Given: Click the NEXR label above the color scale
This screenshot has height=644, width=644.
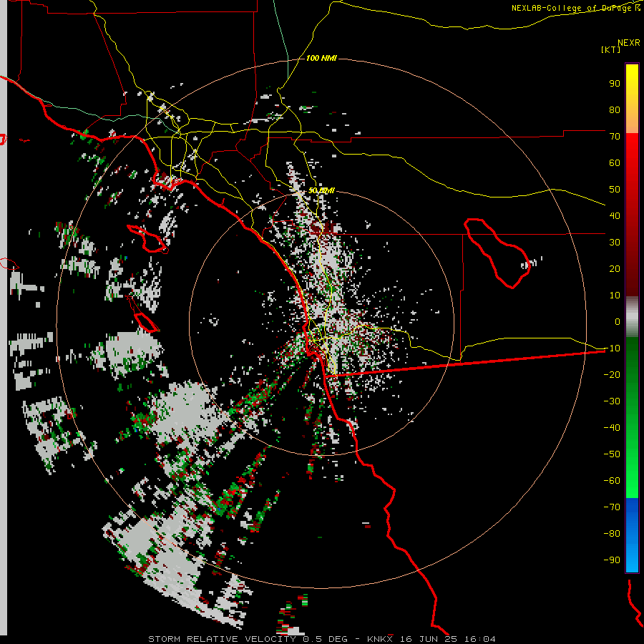Looking at the screenshot, I should point(628,42).
